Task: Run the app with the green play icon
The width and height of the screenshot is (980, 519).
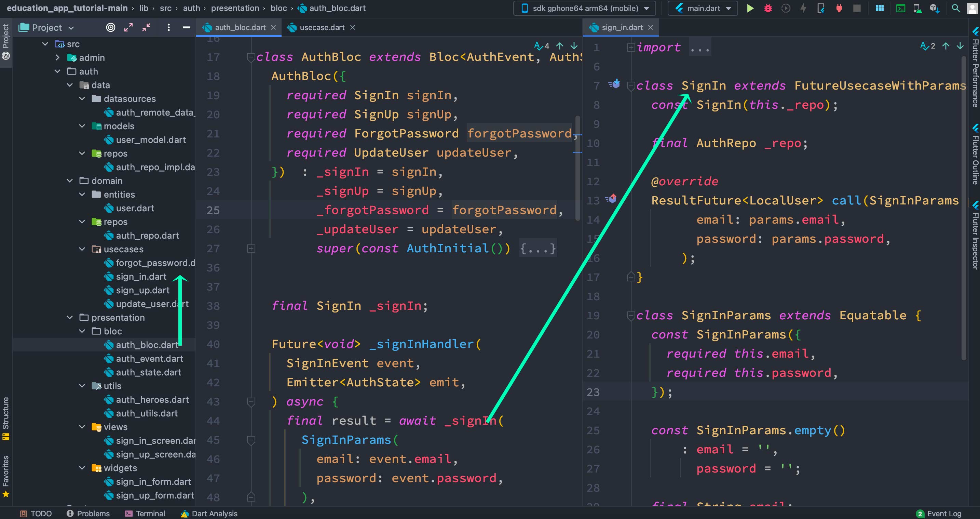Action: [x=750, y=9]
